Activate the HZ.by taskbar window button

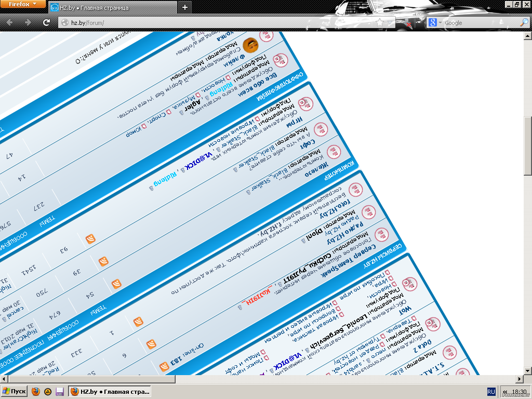coord(110,392)
